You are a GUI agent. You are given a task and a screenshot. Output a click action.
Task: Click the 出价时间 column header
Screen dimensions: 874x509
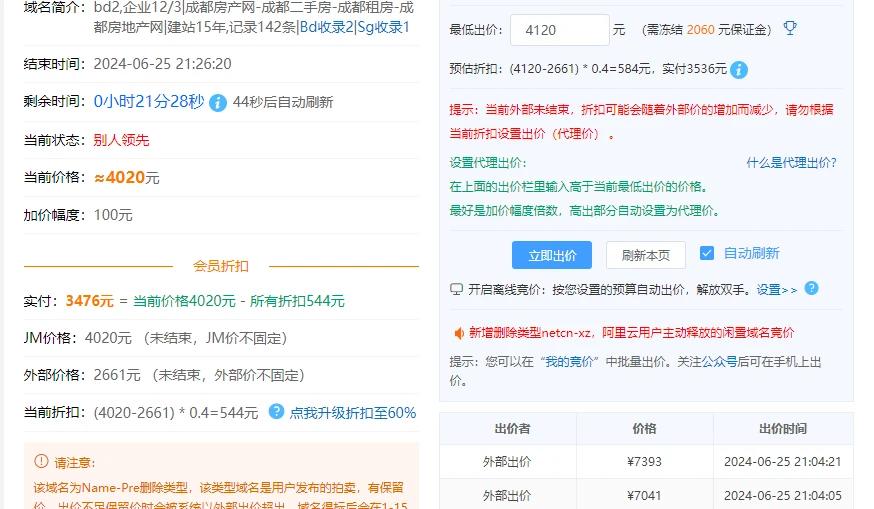[x=782, y=428]
